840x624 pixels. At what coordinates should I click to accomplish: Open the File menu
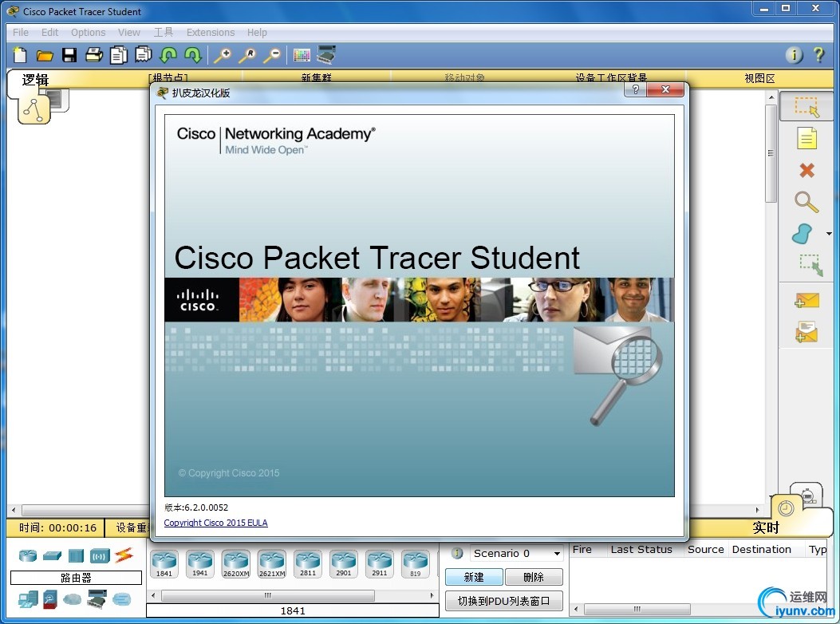click(x=21, y=32)
